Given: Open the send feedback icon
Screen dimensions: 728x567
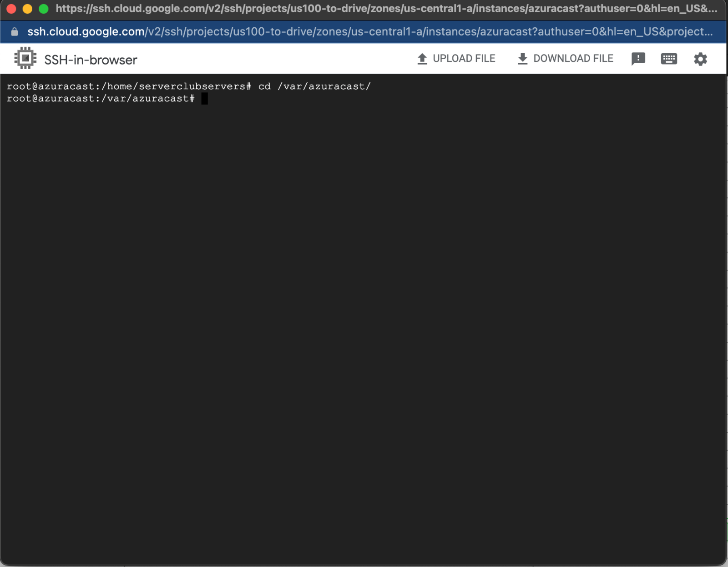Looking at the screenshot, I should (638, 59).
